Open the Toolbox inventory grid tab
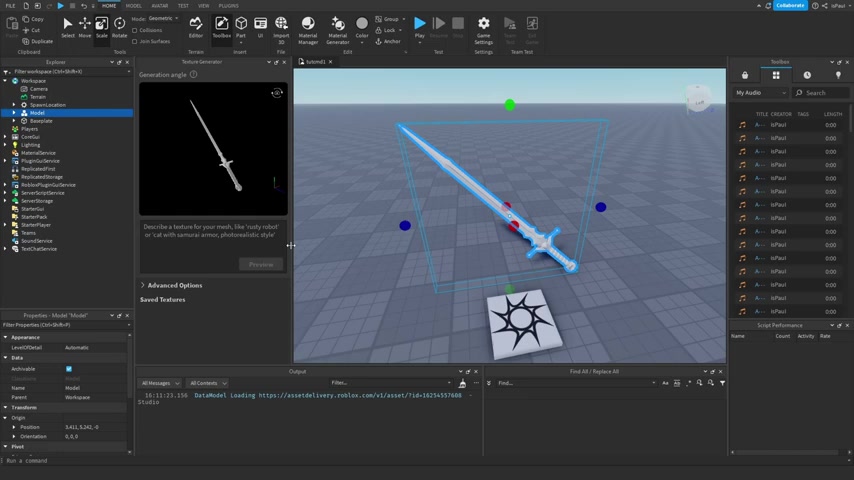854x480 pixels. coord(776,75)
